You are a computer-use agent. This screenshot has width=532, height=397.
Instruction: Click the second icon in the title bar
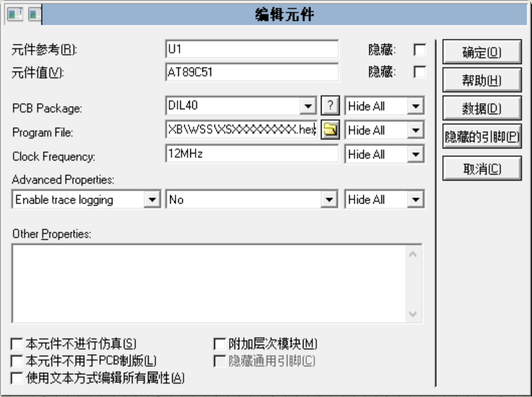(35, 14)
